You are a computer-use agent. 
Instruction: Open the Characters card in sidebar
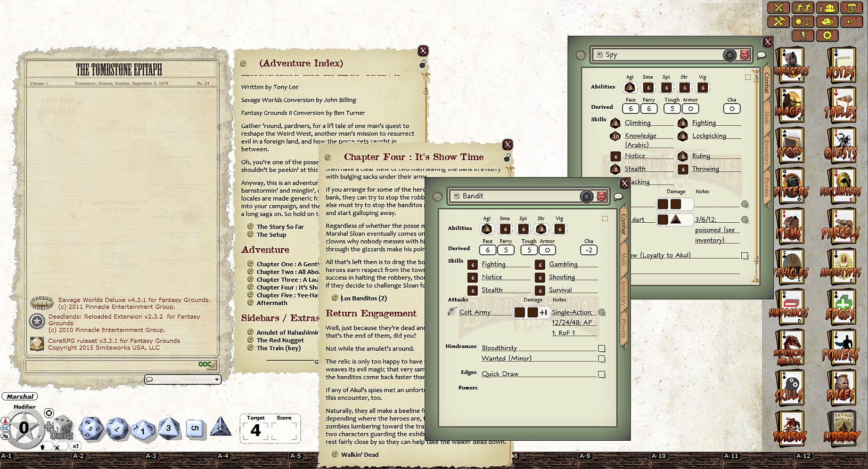791,65
